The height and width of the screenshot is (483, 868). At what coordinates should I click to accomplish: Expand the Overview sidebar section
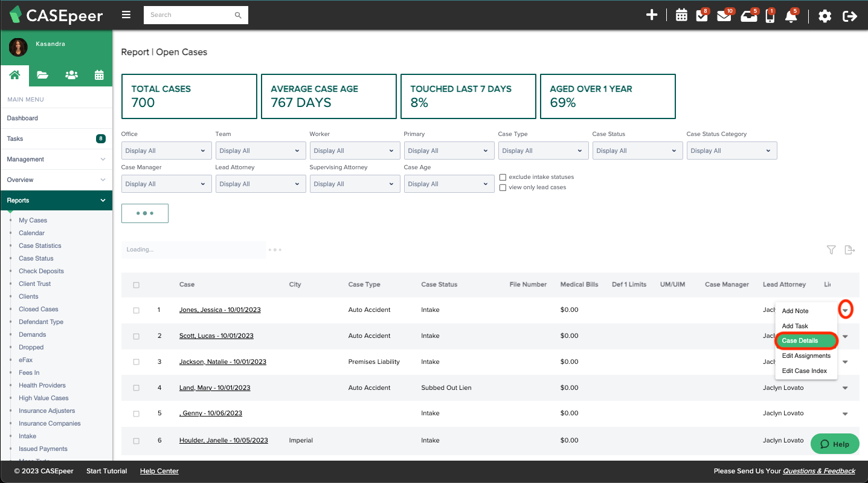coord(56,180)
